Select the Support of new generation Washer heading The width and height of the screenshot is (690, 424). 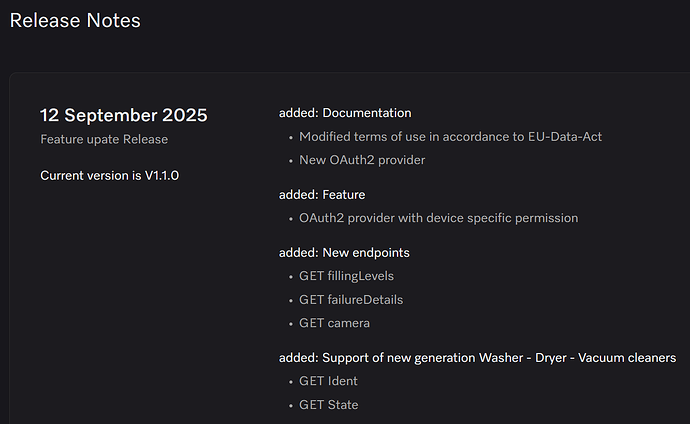pyautogui.click(x=477, y=358)
